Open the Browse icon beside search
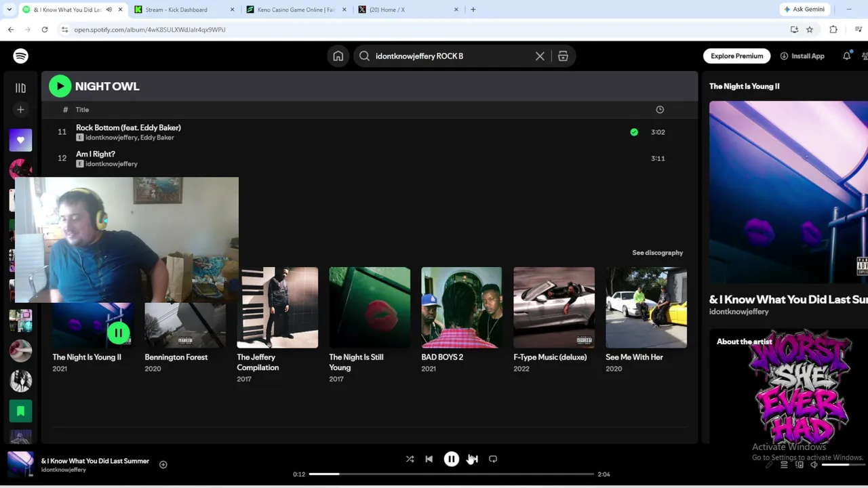 tap(563, 56)
